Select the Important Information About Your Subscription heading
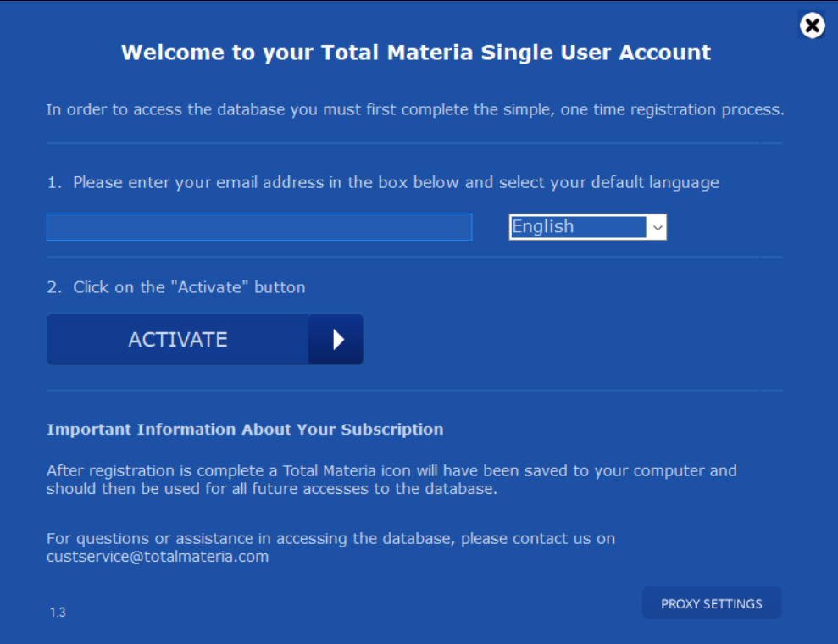The height and width of the screenshot is (644, 838). pyautogui.click(x=245, y=429)
